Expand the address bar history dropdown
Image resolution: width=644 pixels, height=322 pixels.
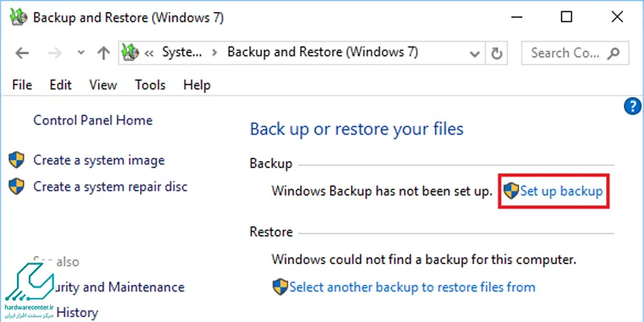(475, 53)
